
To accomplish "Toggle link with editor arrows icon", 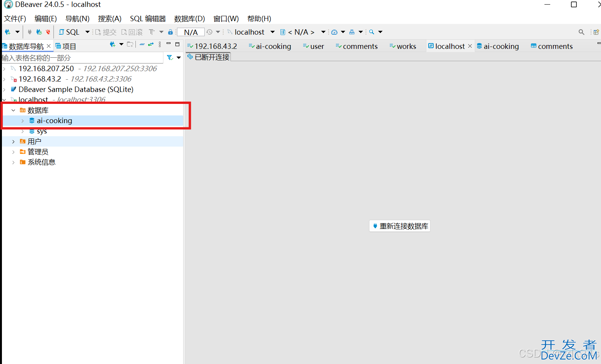I will coord(151,44).
